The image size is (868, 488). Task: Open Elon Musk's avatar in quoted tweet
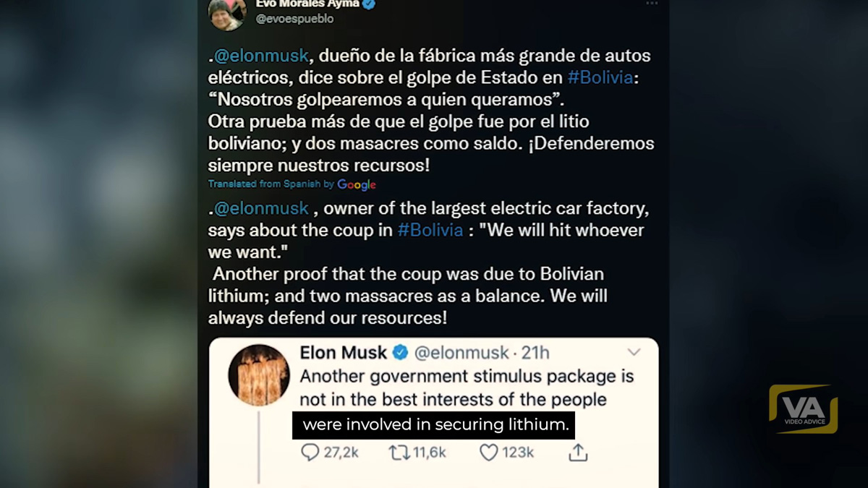point(259,374)
